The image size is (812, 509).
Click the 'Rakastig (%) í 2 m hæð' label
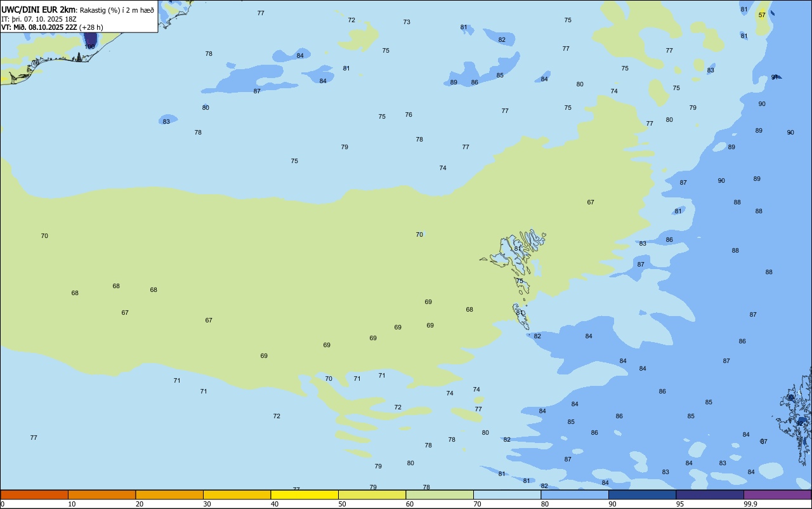point(117,10)
